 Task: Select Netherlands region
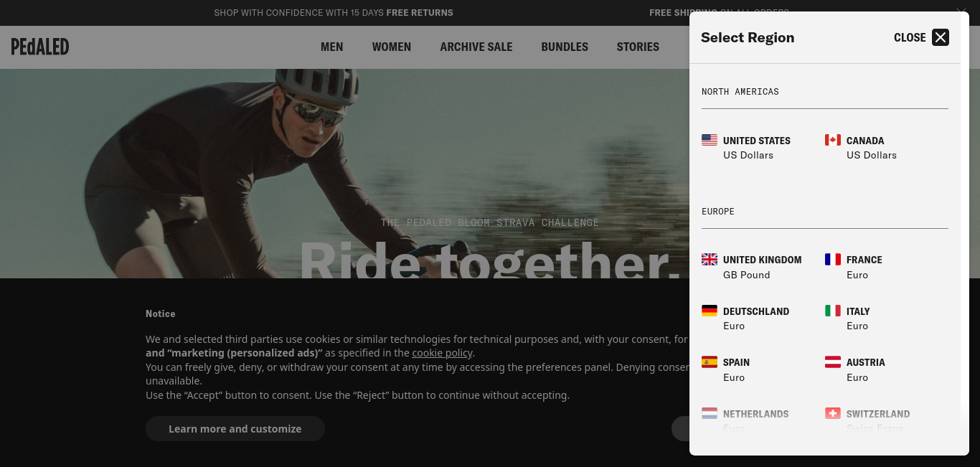click(x=755, y=414)
